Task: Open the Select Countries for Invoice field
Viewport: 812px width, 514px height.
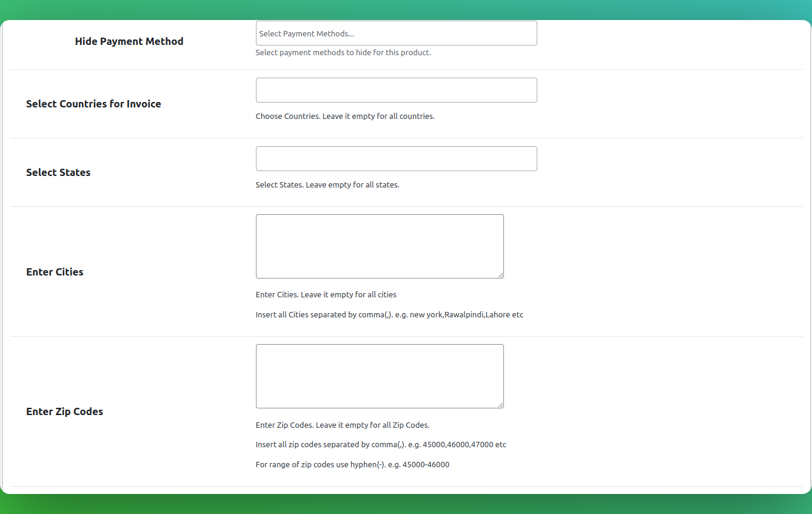Action: tap(396, 90)
